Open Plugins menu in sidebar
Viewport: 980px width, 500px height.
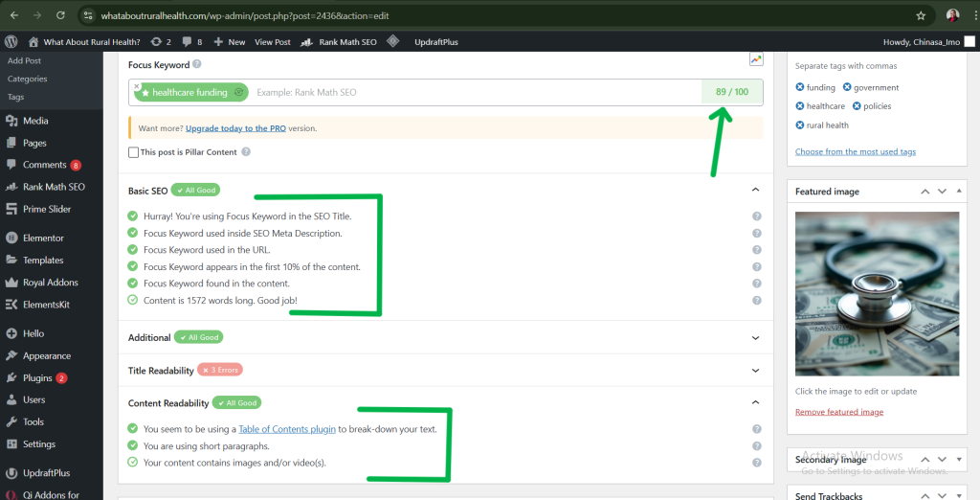click(37, 378)
